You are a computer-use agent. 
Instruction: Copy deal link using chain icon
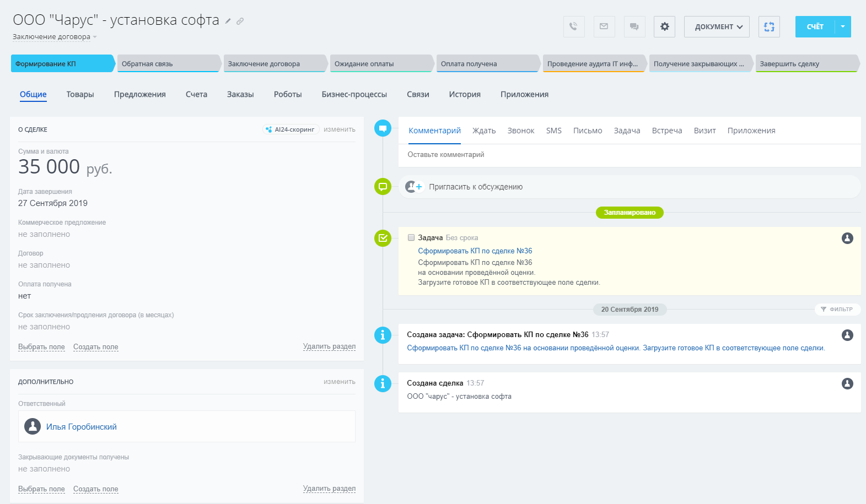240,21
